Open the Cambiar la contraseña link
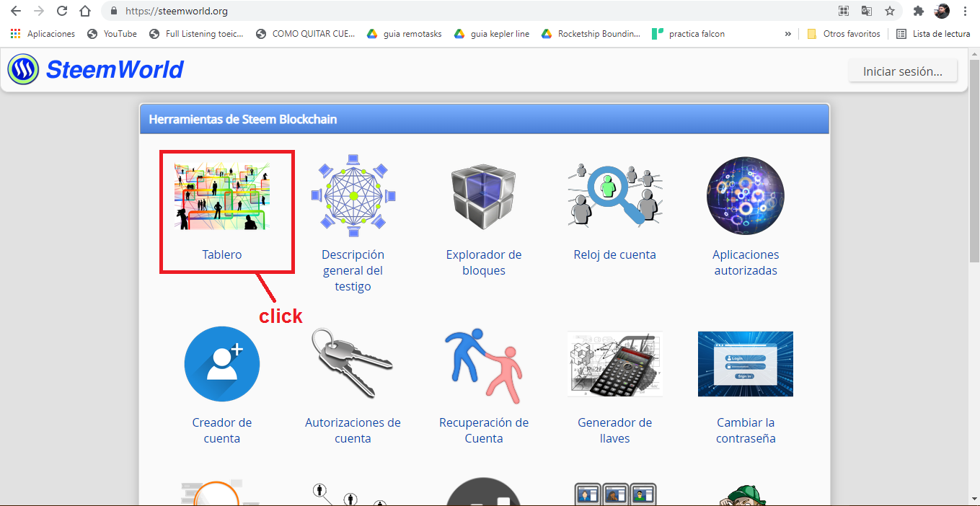 tap(746, 430)
